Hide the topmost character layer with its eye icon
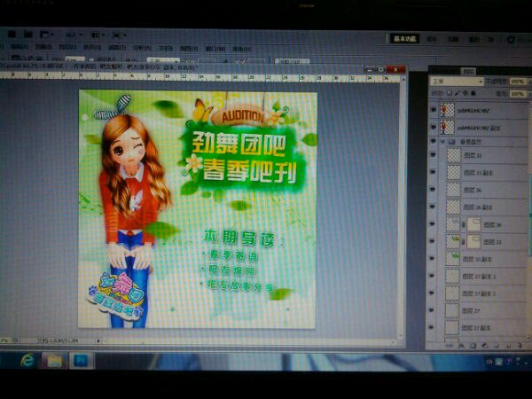This screenshot has height=399, width=532. [434, 110]
